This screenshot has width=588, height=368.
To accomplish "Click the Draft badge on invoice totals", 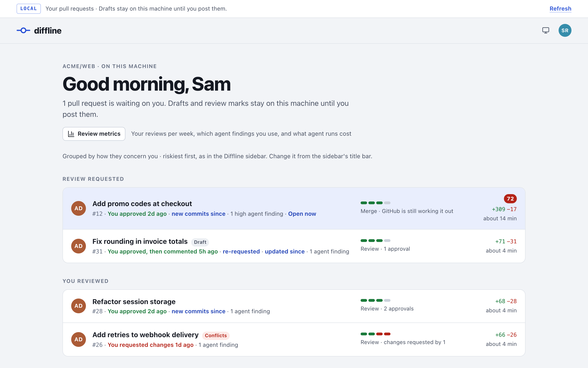I will coord(200,242).
